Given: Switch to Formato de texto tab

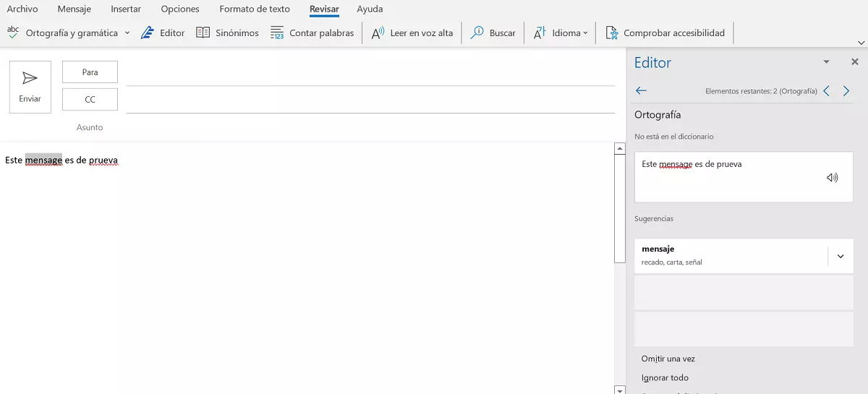Looking at the screenshot, I should point(255,9).
